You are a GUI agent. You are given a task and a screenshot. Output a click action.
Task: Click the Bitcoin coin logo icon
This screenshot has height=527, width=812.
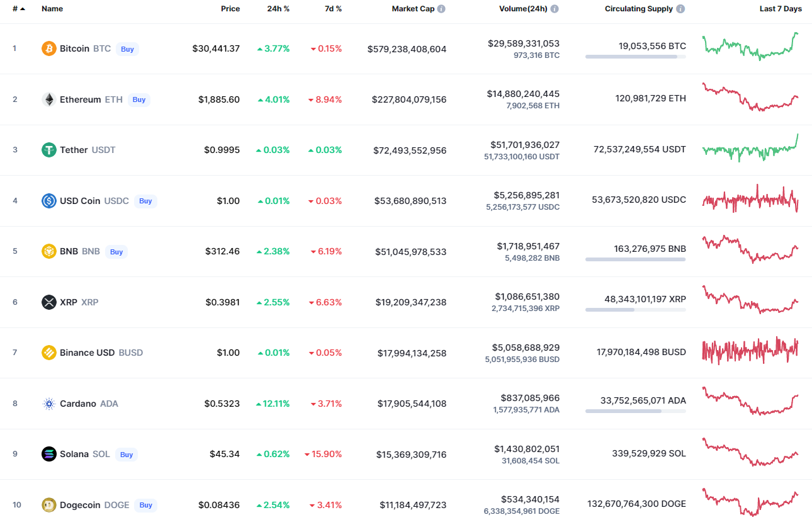49,48
